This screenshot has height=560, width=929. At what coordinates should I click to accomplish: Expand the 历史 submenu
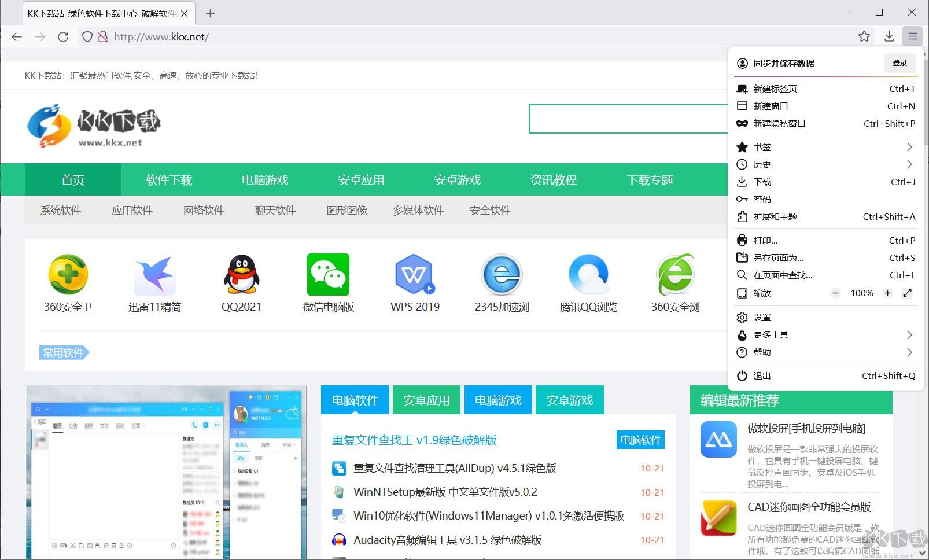[x=825, y=164]
